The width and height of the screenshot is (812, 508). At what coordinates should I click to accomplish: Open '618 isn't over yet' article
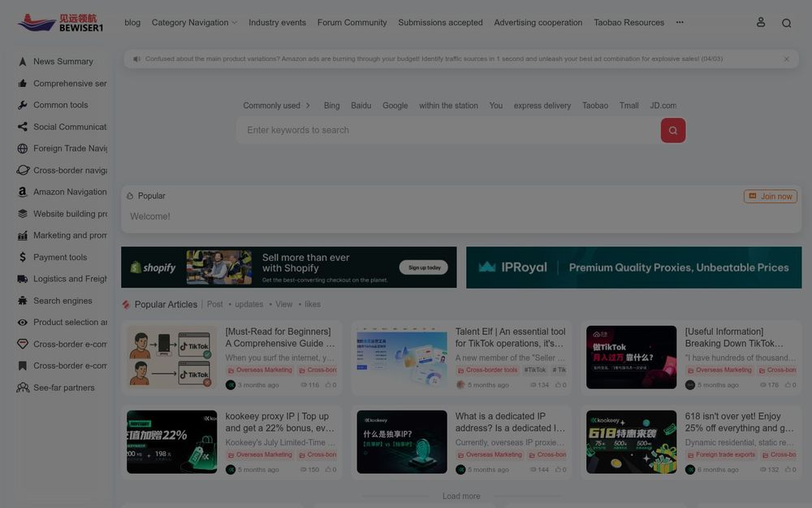click(739, 422)
